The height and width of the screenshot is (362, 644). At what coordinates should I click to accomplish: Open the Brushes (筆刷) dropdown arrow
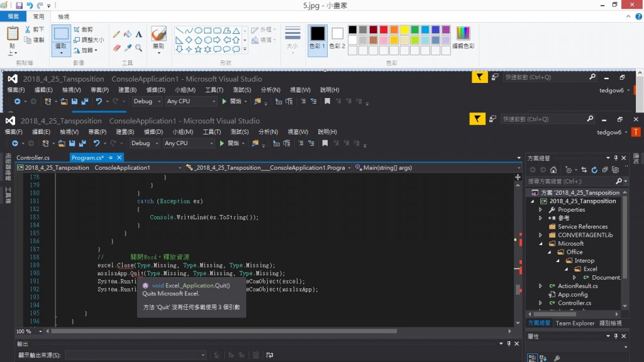(x=158, y=53)
